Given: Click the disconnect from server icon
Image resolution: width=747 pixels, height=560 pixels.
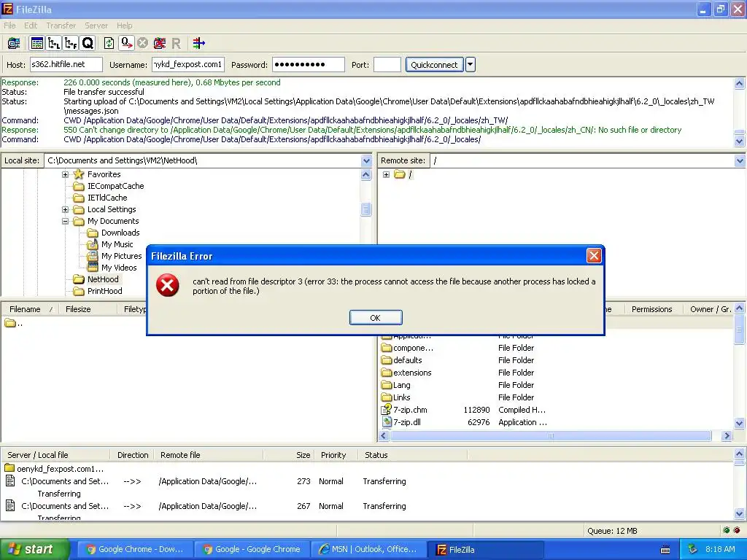Looking at the screenshot, I should click(x=160, y=43).
